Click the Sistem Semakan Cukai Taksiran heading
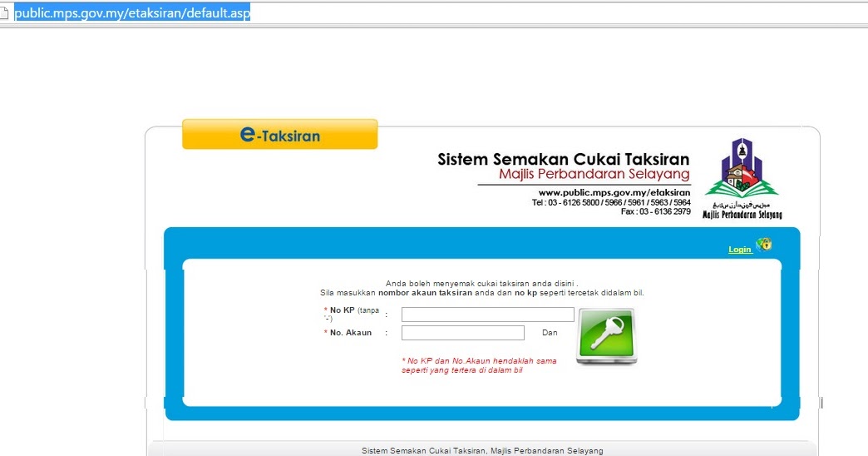The image size is (868, 456). click(x=564, y=160)
